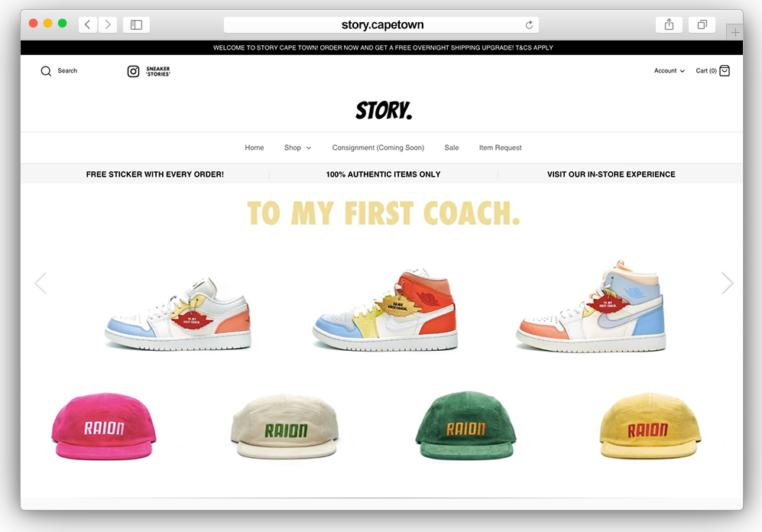Go back with browser back arrow
Viewport: 762px width, 532px height.
(87, 24)
